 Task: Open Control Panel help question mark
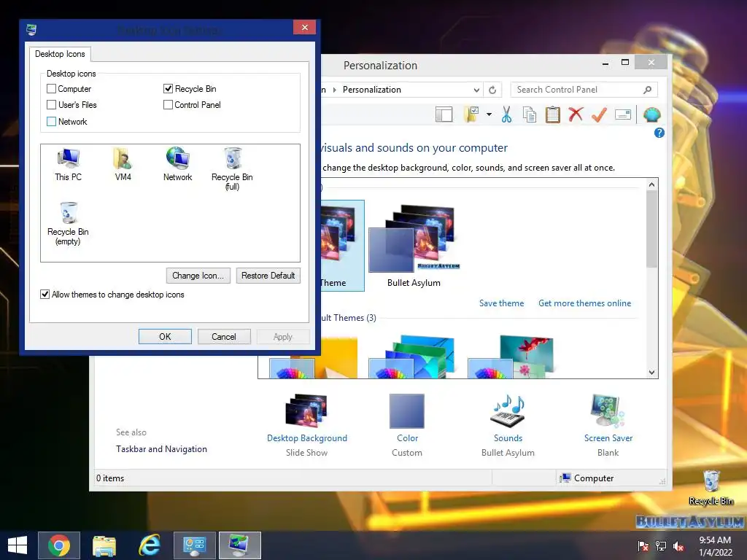(659, 133)
